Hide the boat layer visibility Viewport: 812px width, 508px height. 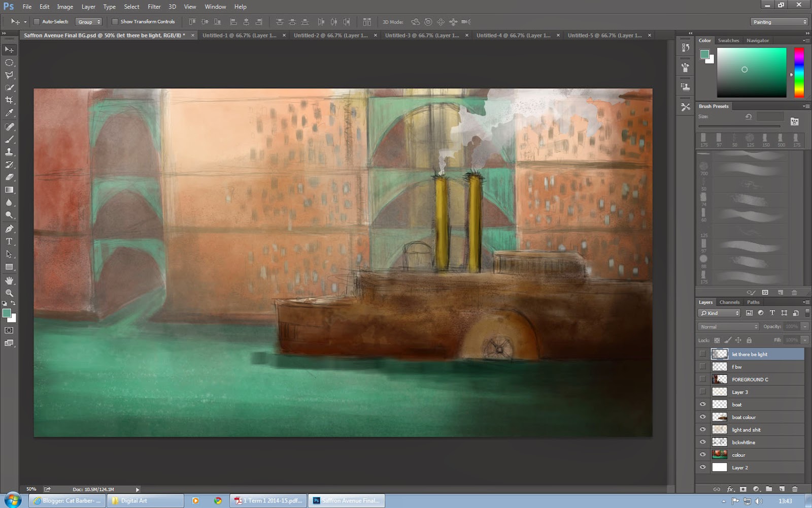(x=703, y=404)
